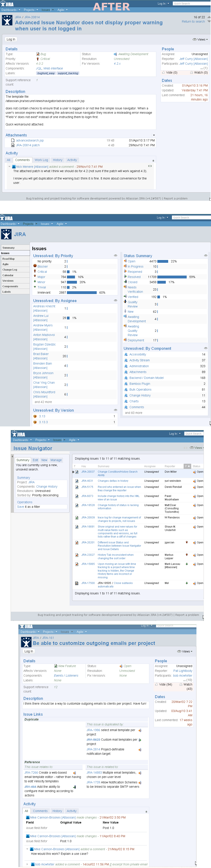The width and height of the screenshot is (211, 868).
Task: Click the component icon beside Accessibility
Action: tap(126, 355)
